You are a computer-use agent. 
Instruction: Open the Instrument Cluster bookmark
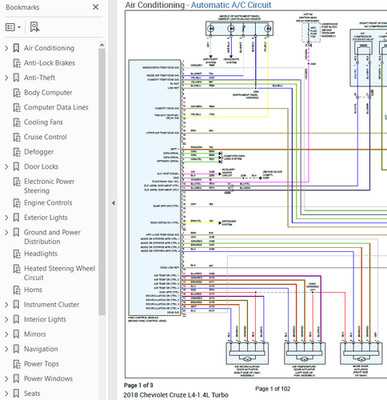[x=51, y=305]
